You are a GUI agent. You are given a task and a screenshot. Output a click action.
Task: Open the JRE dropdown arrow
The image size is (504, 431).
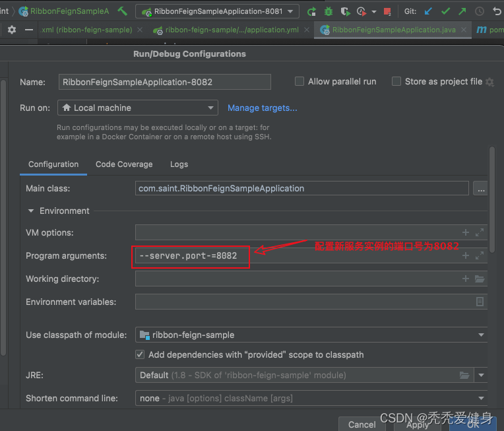[x=481, y=375]
